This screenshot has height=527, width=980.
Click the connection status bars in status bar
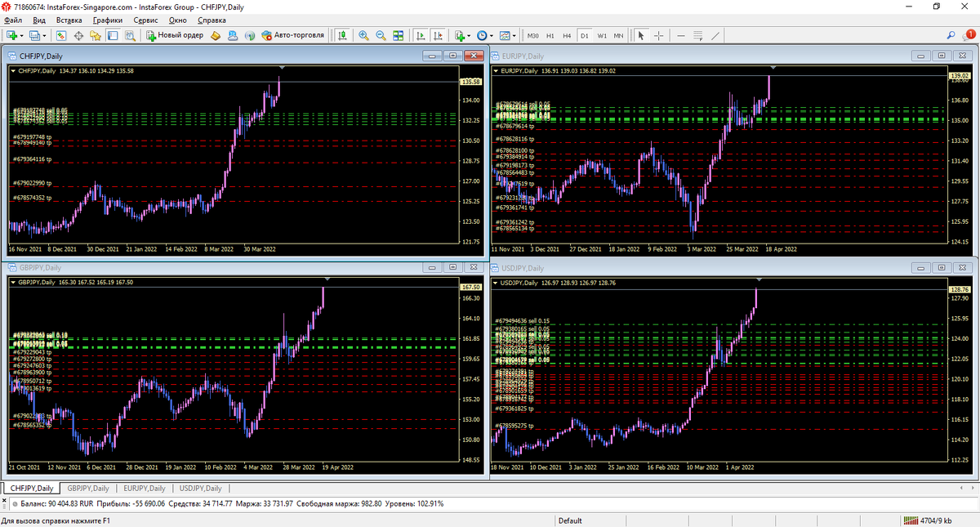click(911, 520)
